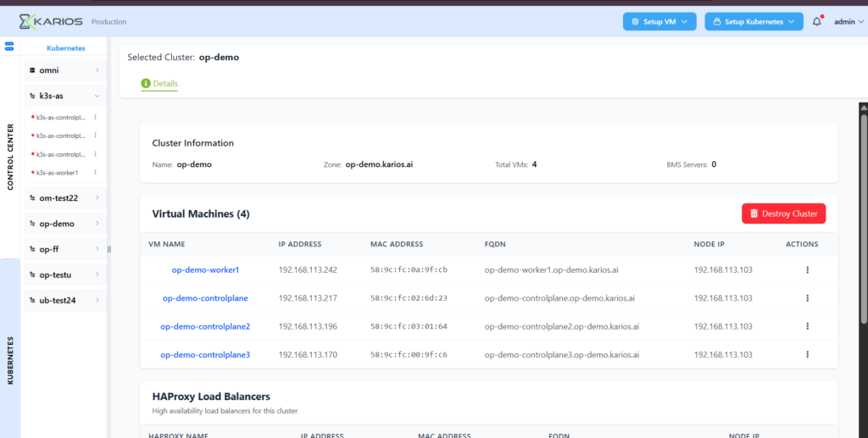Expand the op-testu cluster chevron

97,274
